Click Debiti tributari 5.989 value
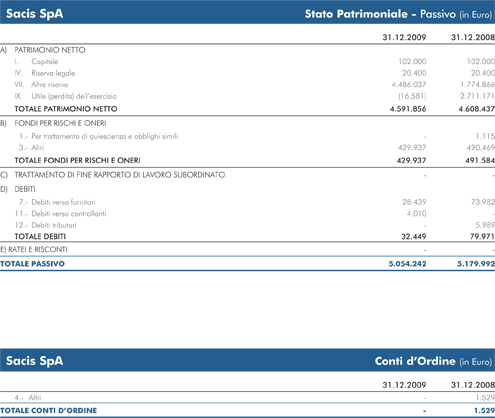Screen dimensions: 495x418 tap(485, 225)
